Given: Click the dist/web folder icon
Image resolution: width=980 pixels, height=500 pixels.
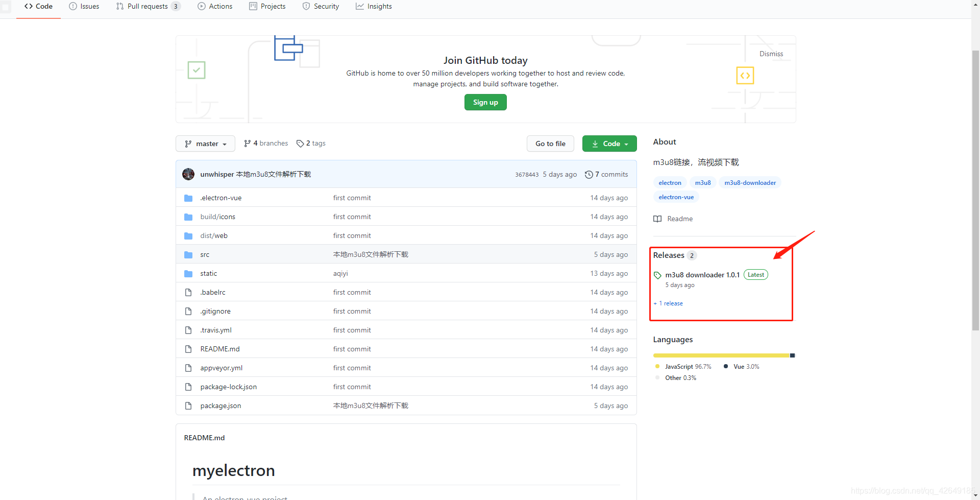Looking at the screenshot, I should (x=188, y=235).
